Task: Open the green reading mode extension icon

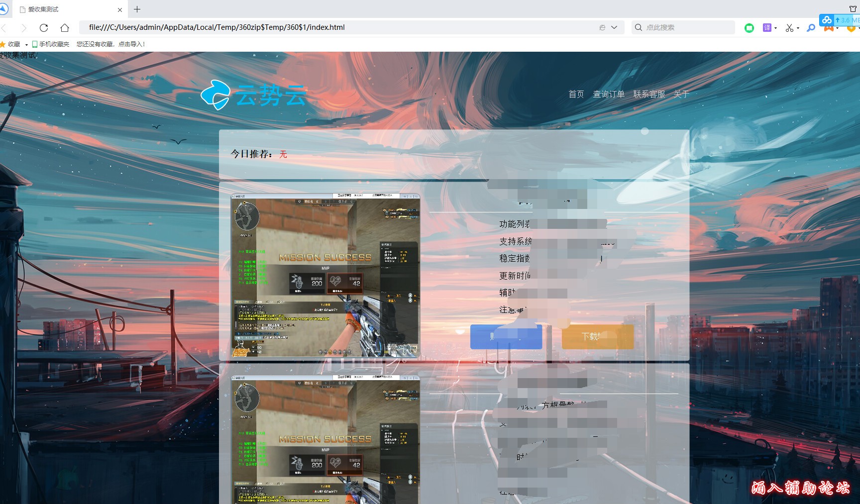Action: click(749, 28)
